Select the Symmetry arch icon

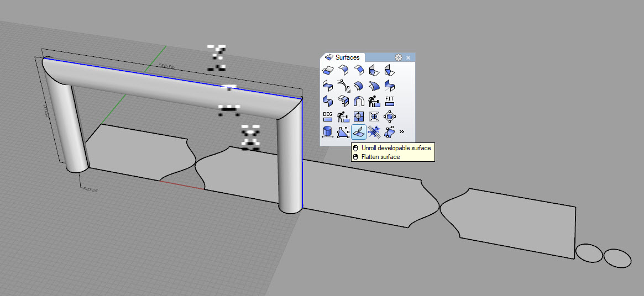[x=359, y=101]
